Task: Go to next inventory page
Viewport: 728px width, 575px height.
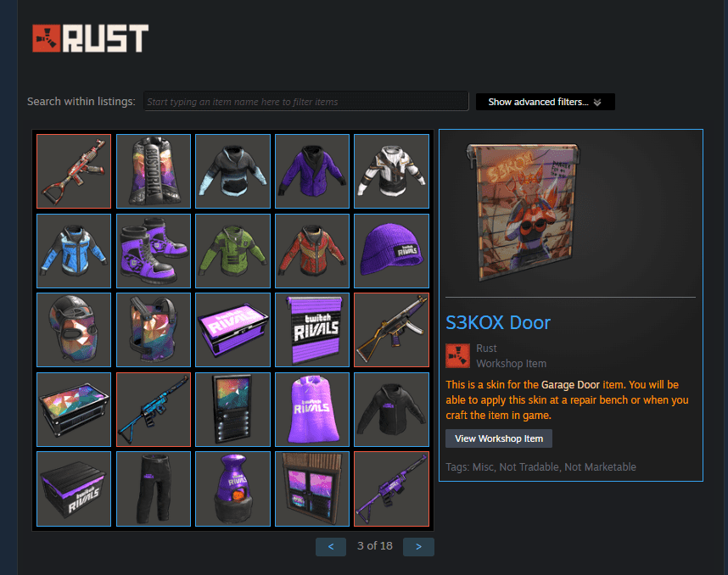Action: pyautogui.click(x=418, y=547)
